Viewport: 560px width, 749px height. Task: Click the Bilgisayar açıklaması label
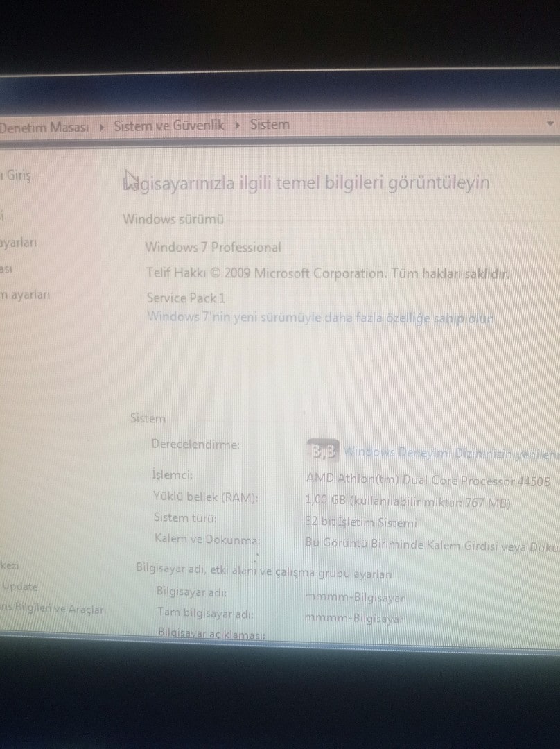click(x=211, y=634)
